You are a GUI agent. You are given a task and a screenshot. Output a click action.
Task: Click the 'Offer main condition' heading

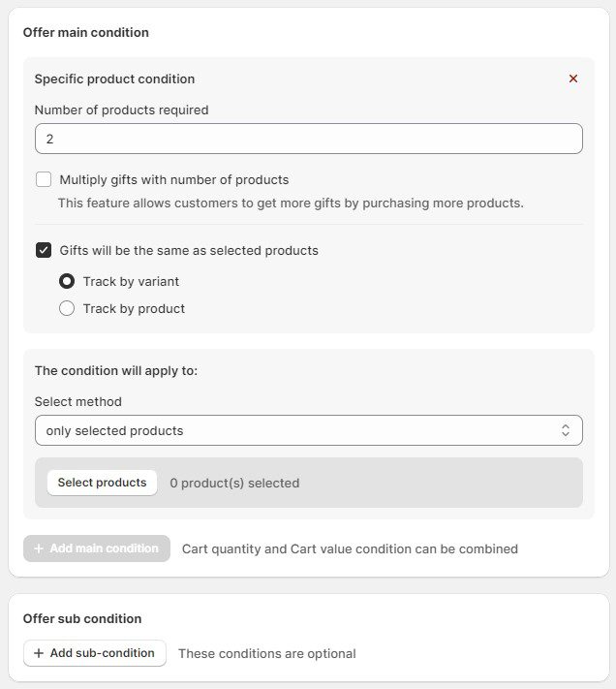tap(86, 32)
